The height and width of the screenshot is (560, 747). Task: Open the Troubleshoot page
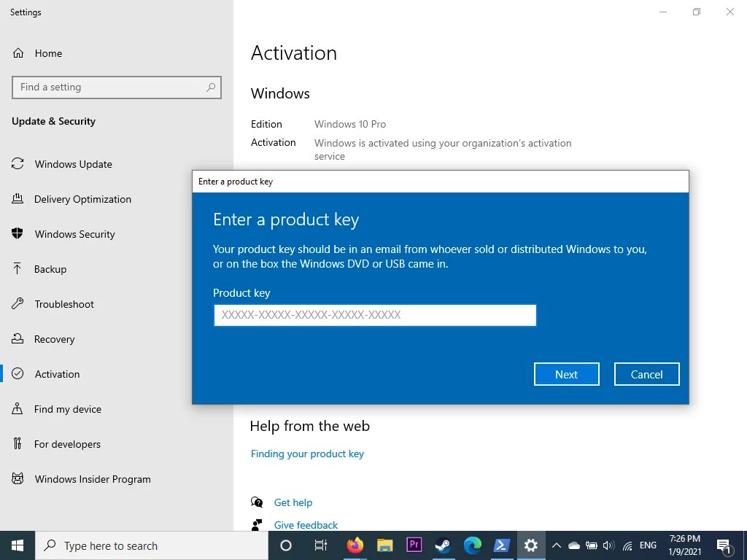[x=64, y=304]
